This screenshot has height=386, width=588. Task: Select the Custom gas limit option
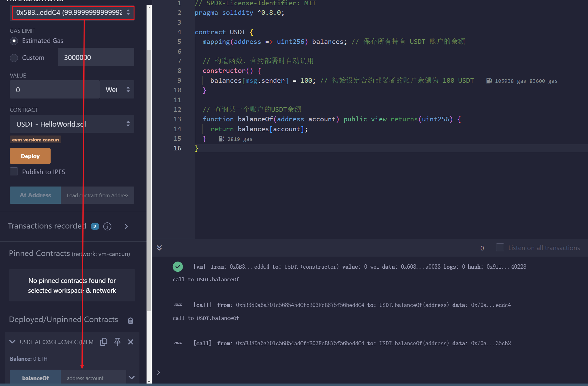click(x=14, y=58)
